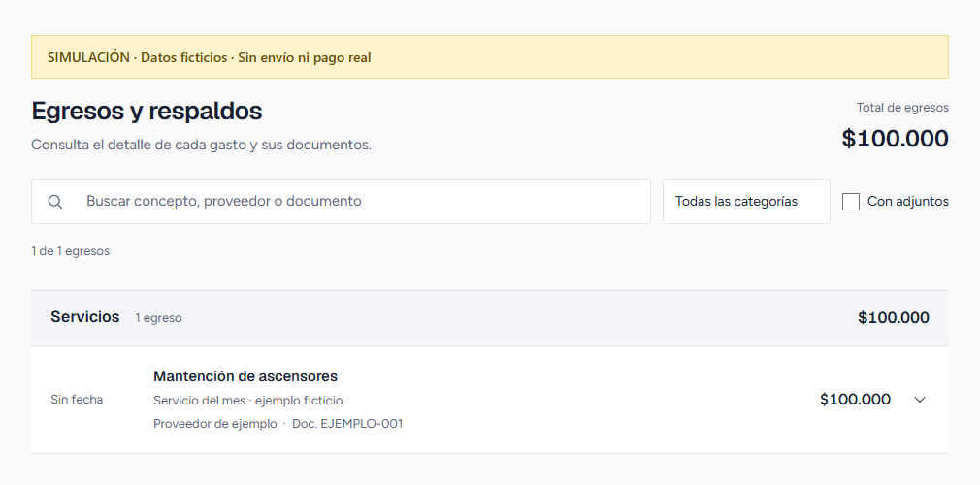Expand the Mantención de ascensores row chevron
Screen dimensions: 980x485
[x=920, y=400]
